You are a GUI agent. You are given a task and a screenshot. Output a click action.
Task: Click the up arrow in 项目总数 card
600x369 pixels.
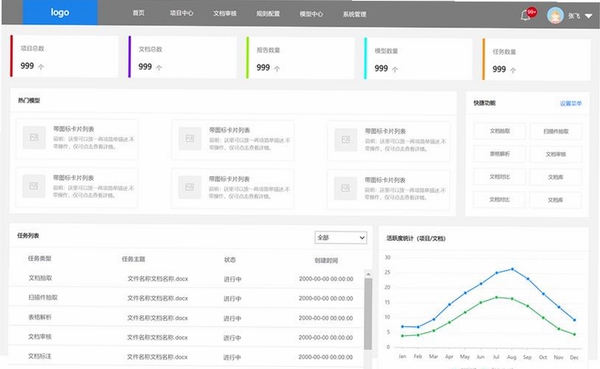click(41, 67)
